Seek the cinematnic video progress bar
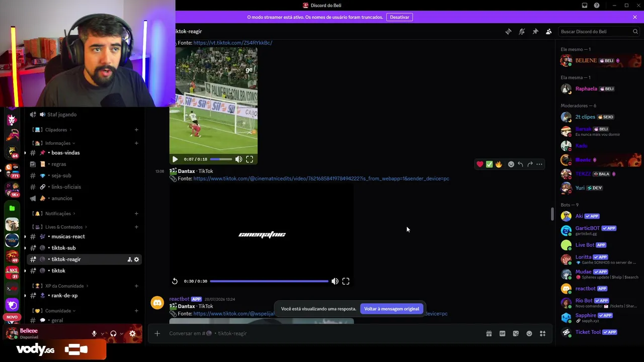644x362 pixels. (x=269, y=282)
